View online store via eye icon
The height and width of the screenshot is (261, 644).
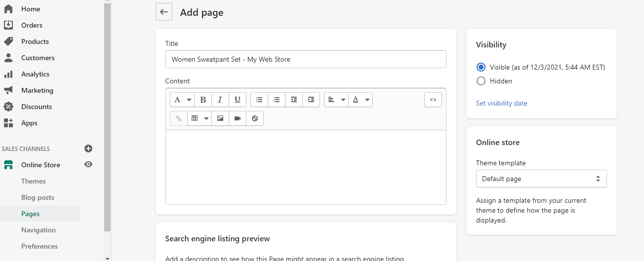click(88, 165)
